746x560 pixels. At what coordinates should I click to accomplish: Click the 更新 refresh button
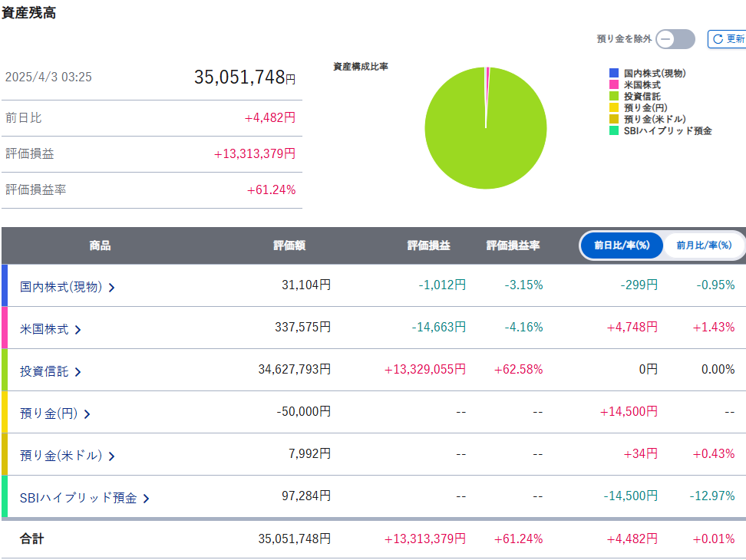(x=727, y=39)
